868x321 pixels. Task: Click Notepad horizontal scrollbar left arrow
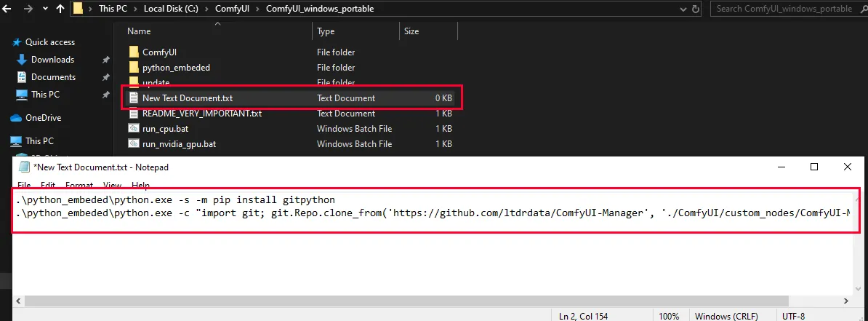tap(18, 301)
